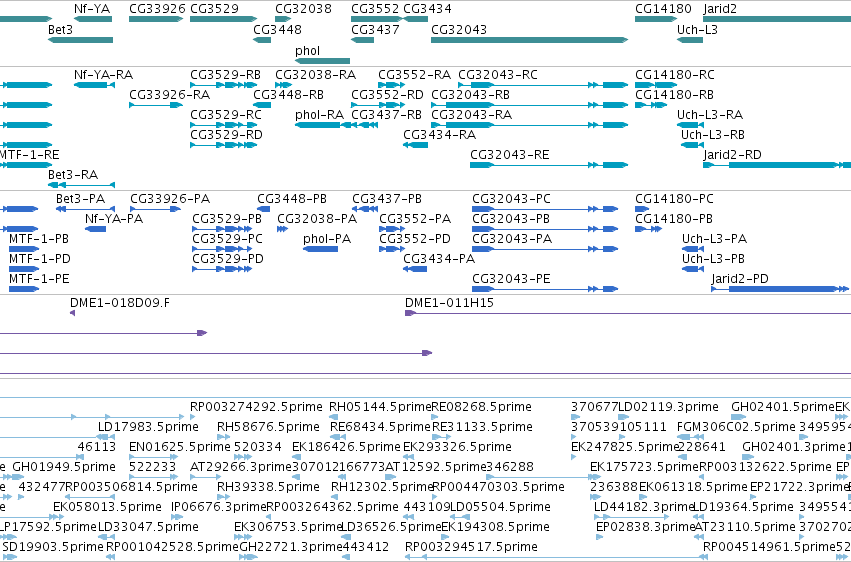The image size is (851, 562).
Task: Click EST LD17983.5prime
Action: click(148, 427)
